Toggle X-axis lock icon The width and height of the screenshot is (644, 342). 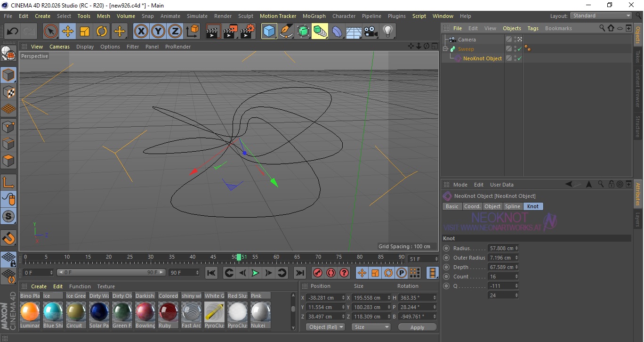point(141,32)
